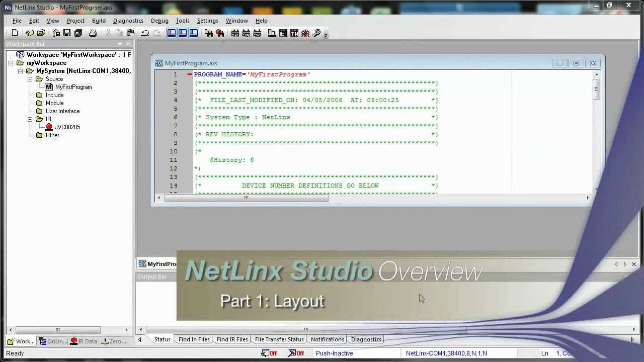
Task: Click the Print icon
Action: [x=93, y=33]
